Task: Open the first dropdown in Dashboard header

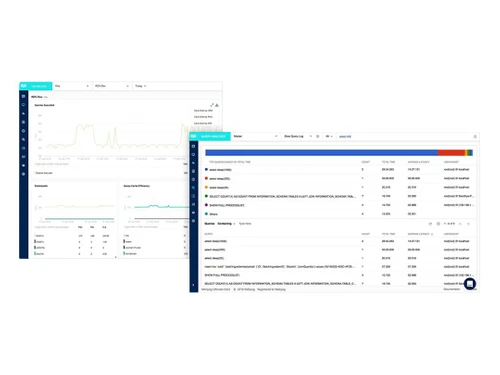Action: click(72, 86)
